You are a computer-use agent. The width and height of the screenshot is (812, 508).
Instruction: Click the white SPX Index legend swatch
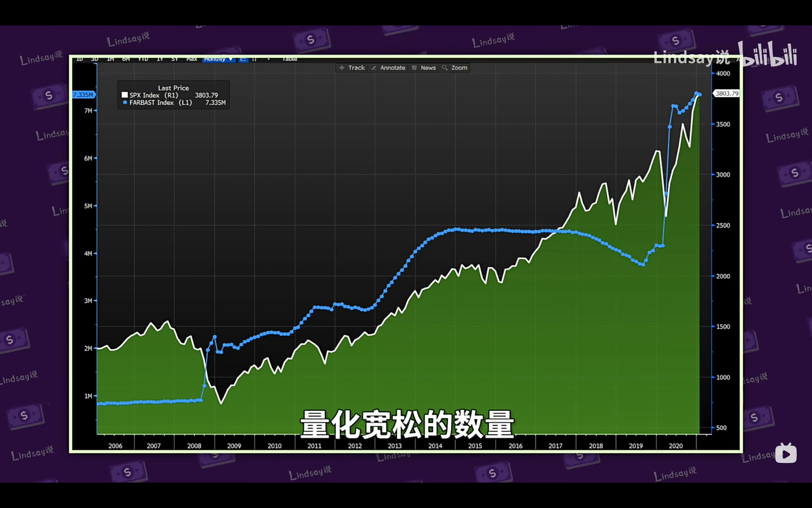[x=125, y=95]
